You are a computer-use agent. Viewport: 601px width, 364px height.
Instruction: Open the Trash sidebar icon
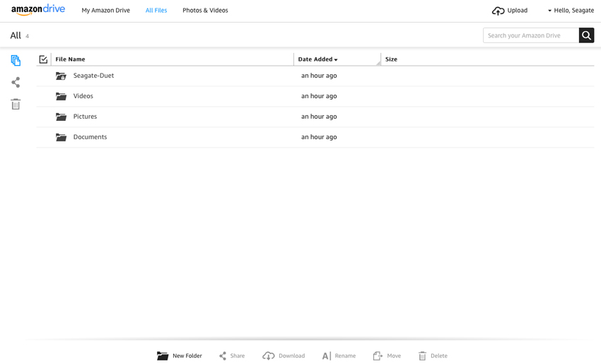click(x=16, y=104)
